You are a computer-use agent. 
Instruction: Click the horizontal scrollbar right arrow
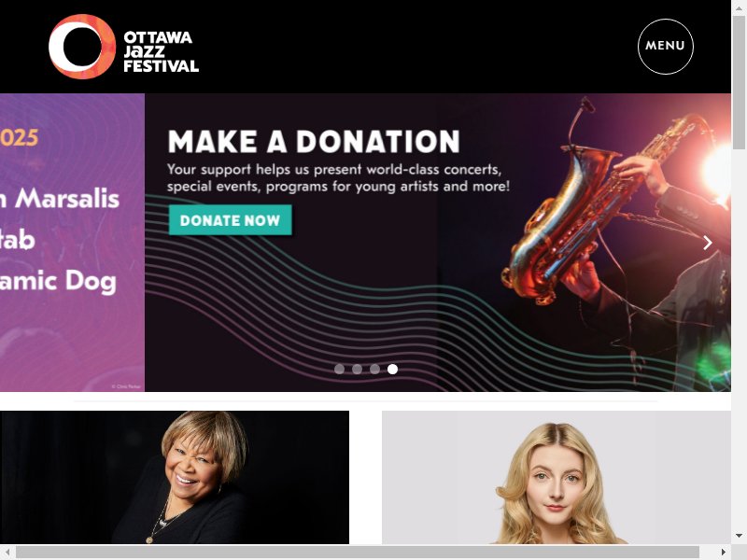[x=723, y=552]
